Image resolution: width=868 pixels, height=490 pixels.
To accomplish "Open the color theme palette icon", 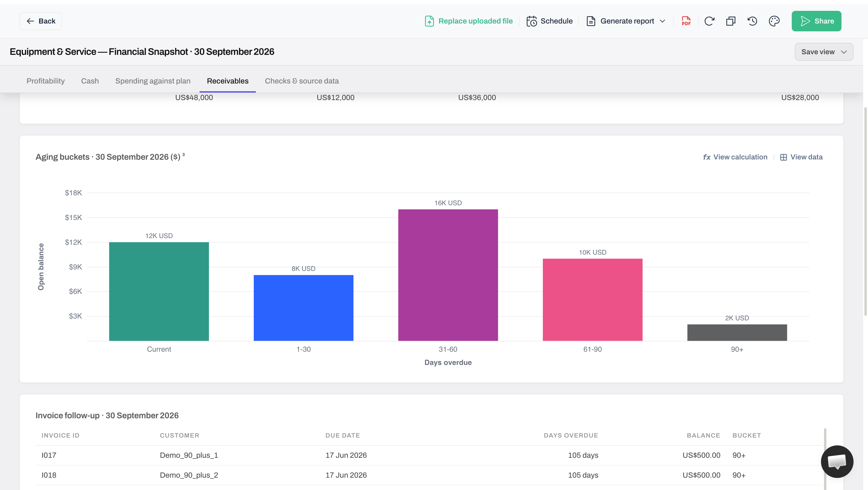I will (774, 21).
